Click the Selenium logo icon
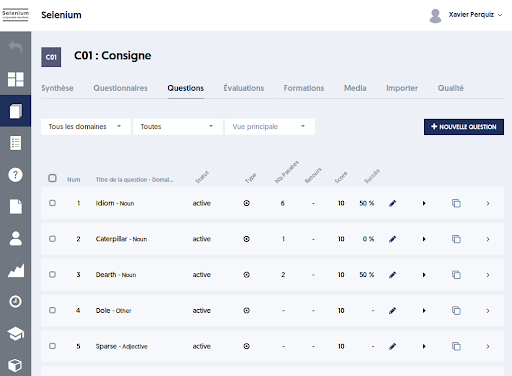 15,15
